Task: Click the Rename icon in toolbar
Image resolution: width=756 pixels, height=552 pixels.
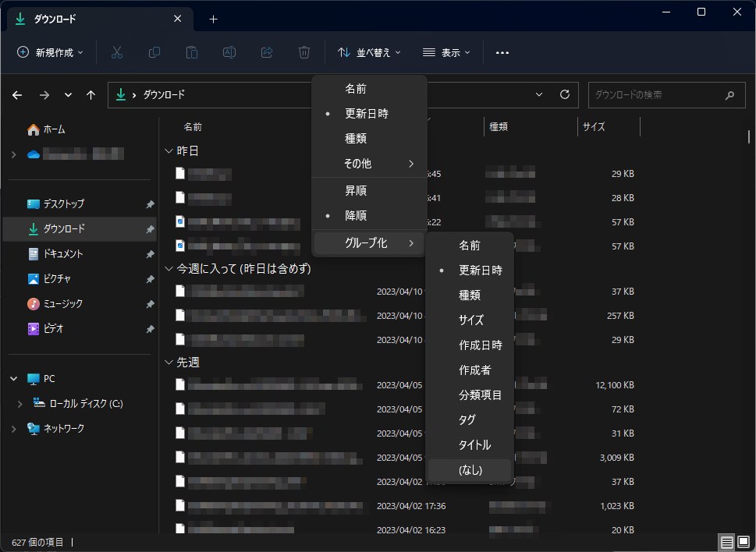Action: (229, 52)
